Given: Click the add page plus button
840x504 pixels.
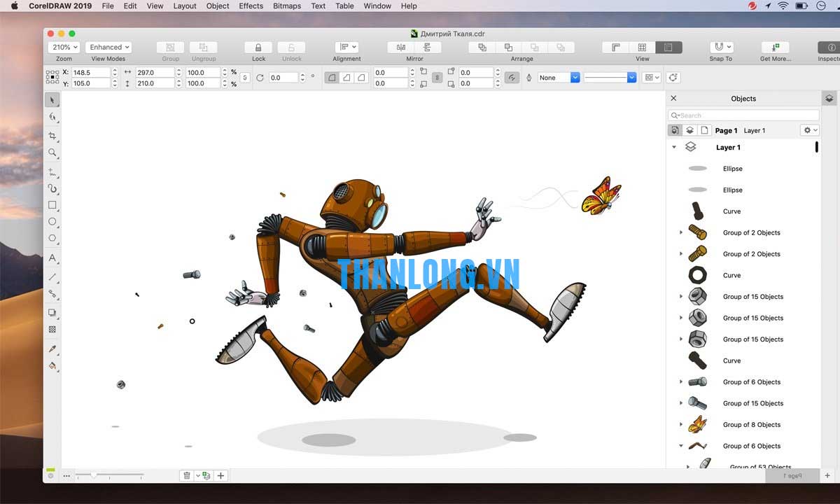Looking at the screenshot, I should click(220, 475).
